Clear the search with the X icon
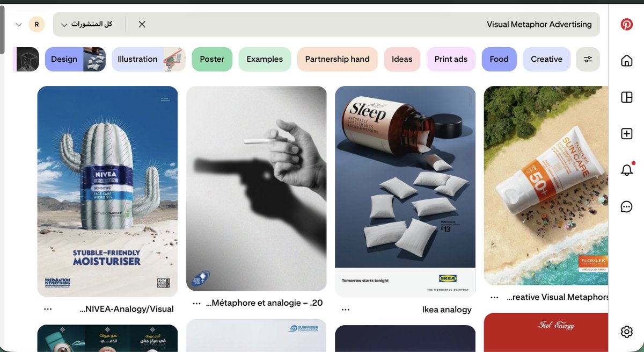644x352 pixels. pyautogui.click(x=142, y=24)
